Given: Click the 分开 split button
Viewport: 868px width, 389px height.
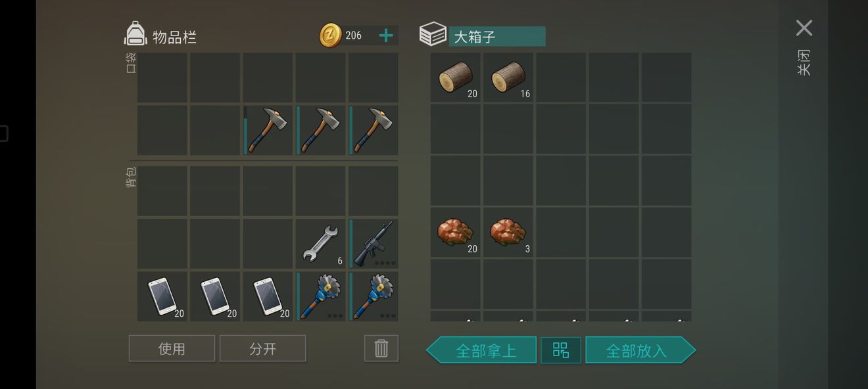Looking at the screenshot, I should 263,348.
